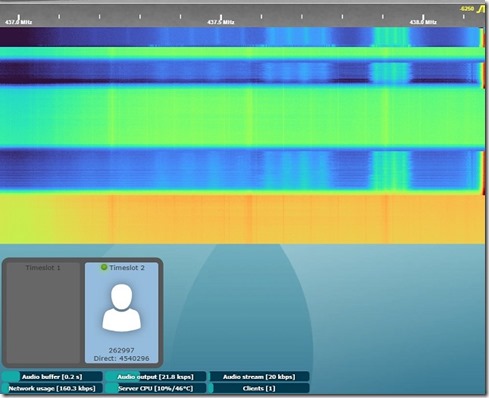This screenshot has height=398, width=489.
Task: Click the green Timeslot 2 activity indicator
Action: [104, 267]
